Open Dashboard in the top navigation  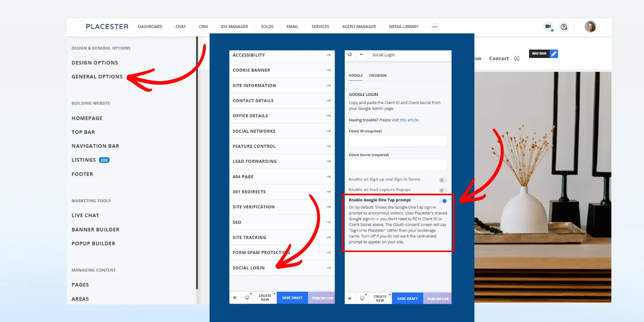click(x=150, y=26)
